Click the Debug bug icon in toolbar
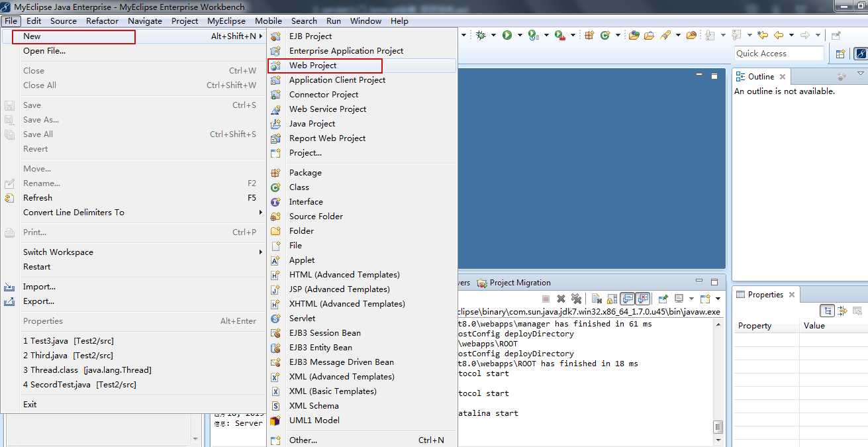868x447 pixels. coord(481,35)
